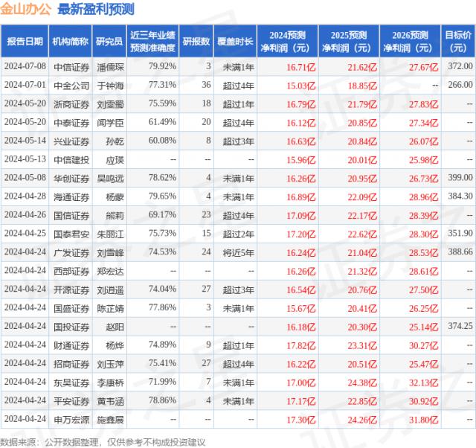Select the 报告日期 column header
476x448 pixels.
pos(25,42)
